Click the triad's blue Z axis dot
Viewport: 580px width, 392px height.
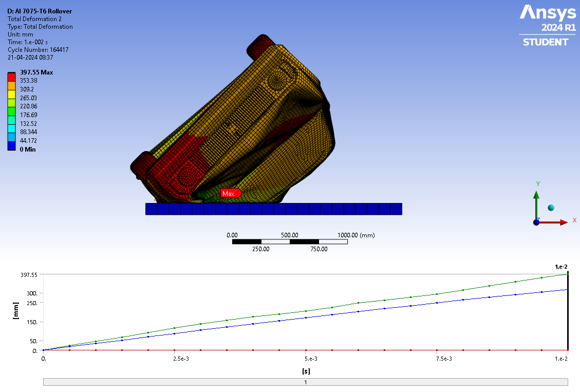[536, 222]
